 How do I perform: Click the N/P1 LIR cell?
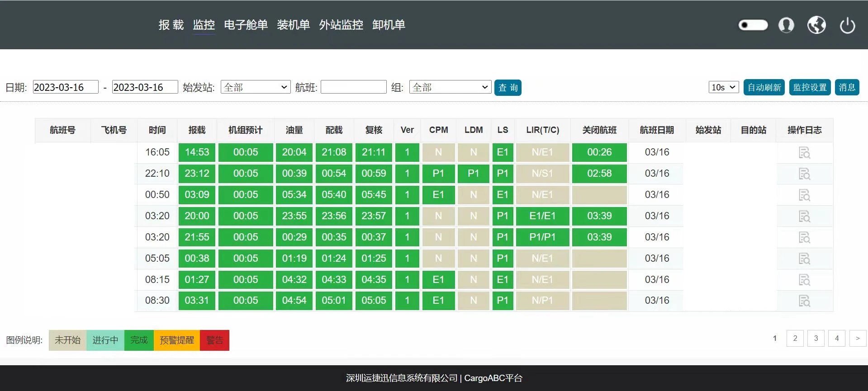click(x=542, y=301)
